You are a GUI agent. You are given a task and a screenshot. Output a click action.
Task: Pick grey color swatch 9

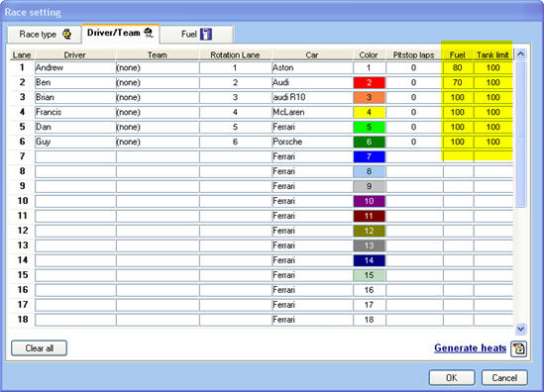370,186
